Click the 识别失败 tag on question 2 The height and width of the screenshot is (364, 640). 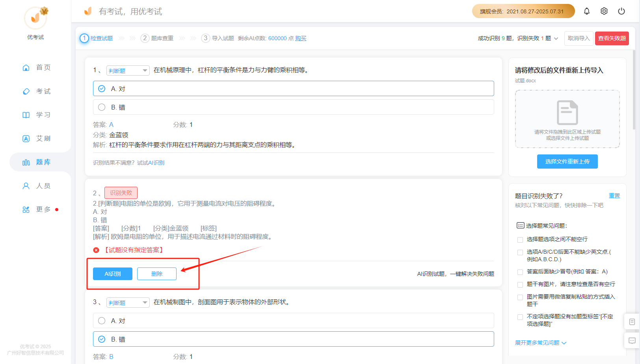click(121, 193)
